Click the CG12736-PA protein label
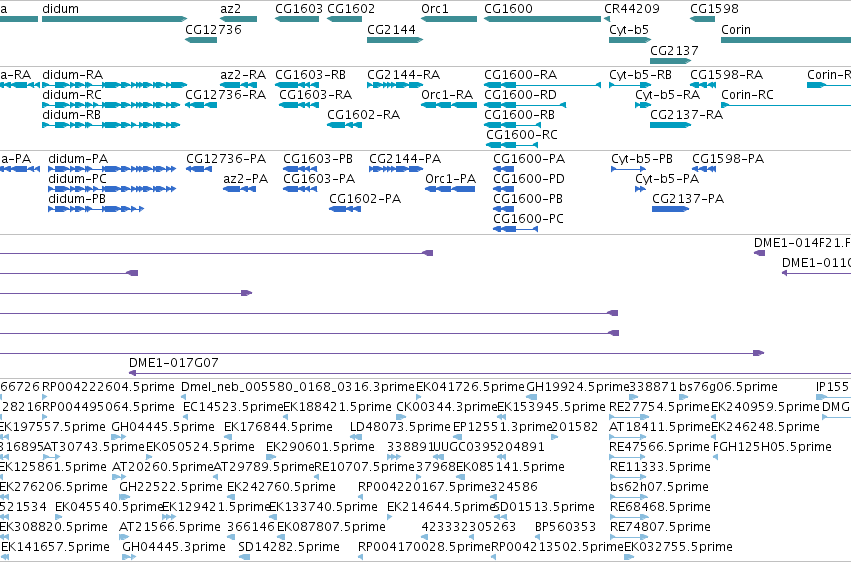The image size is (851, 562). pos(226,159)
